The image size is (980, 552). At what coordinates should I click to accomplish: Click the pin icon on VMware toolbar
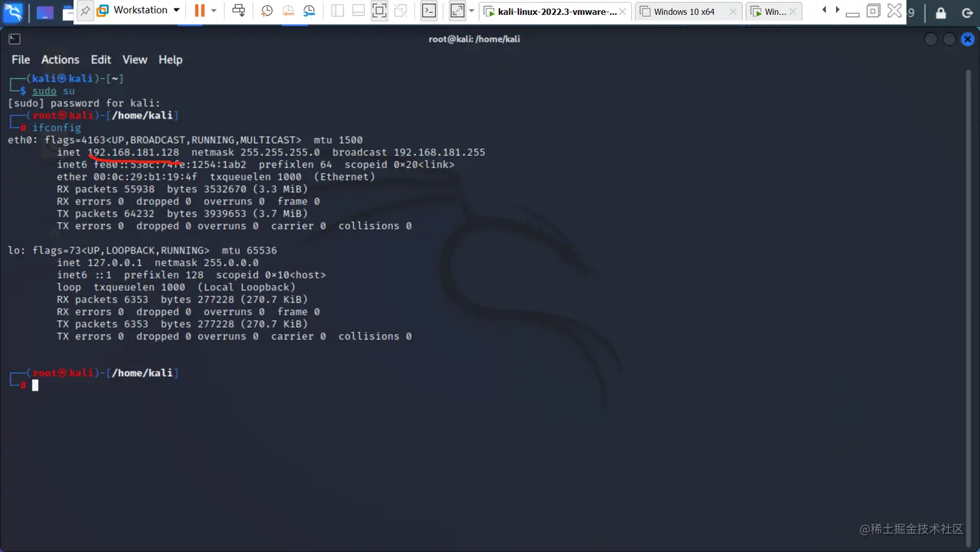tap(85, 10)
